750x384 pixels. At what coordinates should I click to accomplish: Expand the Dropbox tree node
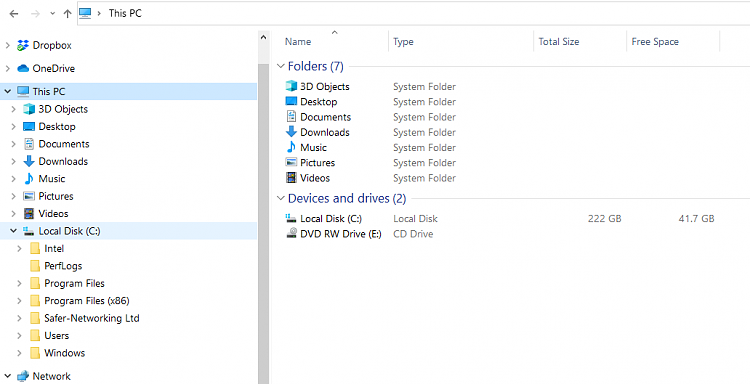tap(8, 45)
